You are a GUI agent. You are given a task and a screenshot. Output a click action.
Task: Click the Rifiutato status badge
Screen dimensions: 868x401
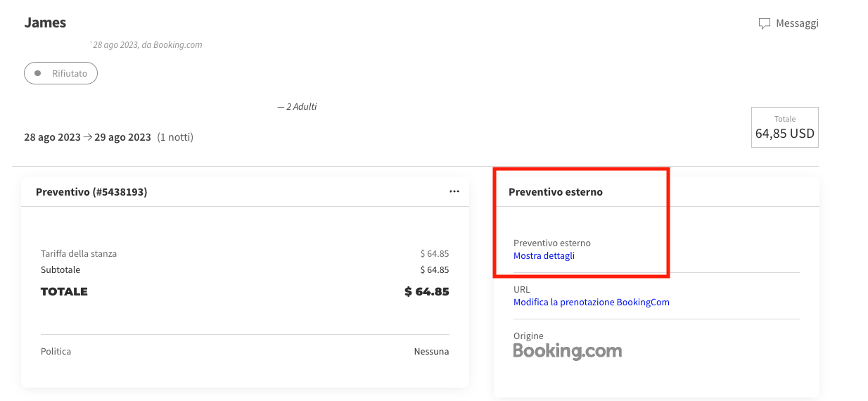point(60,73)
